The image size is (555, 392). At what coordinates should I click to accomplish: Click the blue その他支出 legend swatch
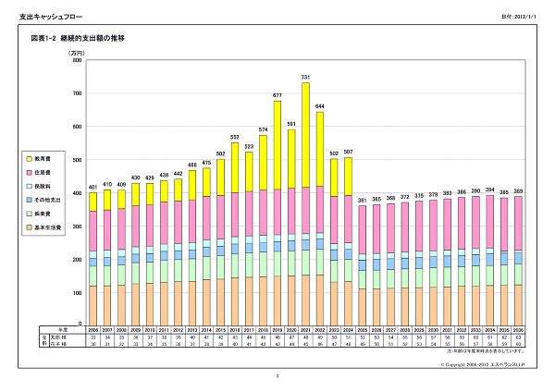[x=30, y=201]
